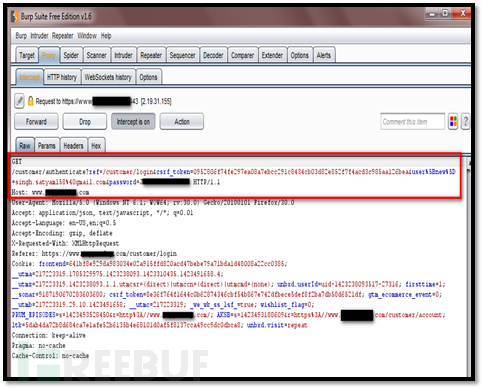Image resolution: width=484 pixels, height=390 pixels.
Task: Drop the intercepted request
Action: pos(85,122)
